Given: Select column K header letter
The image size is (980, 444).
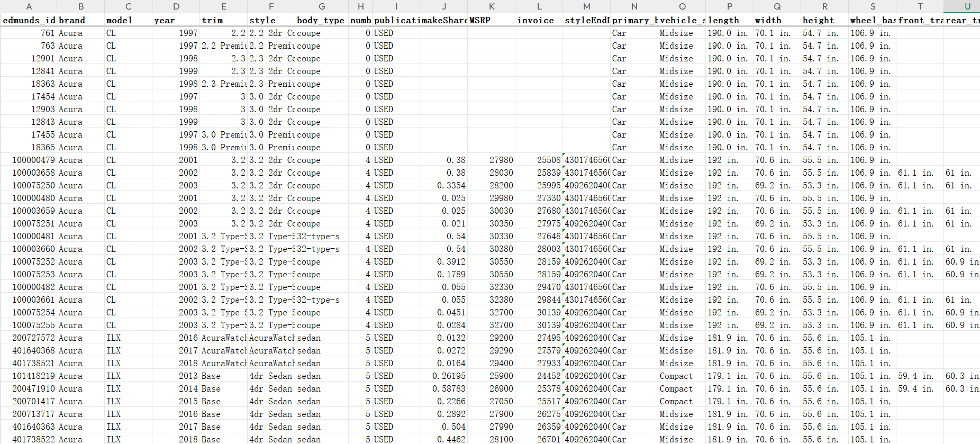Looking at the screenshot, I should (x=491, y=6).
